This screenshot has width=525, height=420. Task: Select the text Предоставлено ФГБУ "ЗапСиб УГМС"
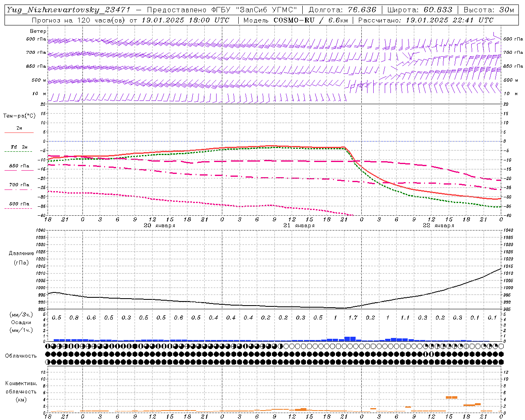(221, 10)
